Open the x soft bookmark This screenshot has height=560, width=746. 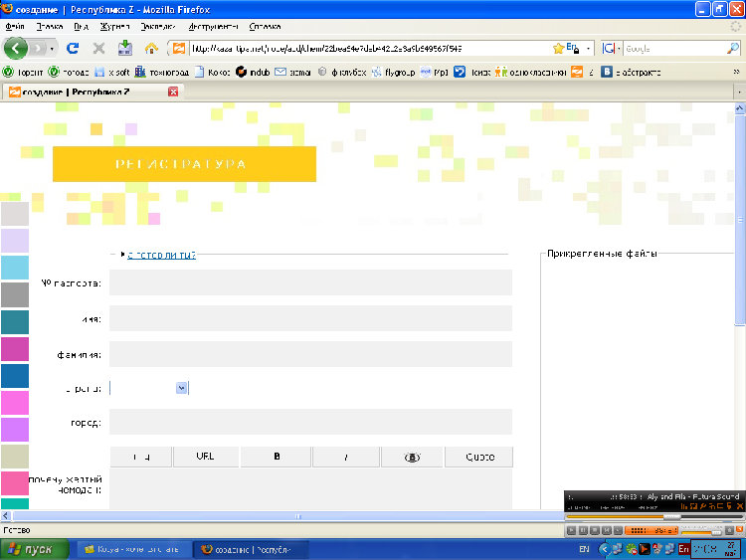[111, 73]
